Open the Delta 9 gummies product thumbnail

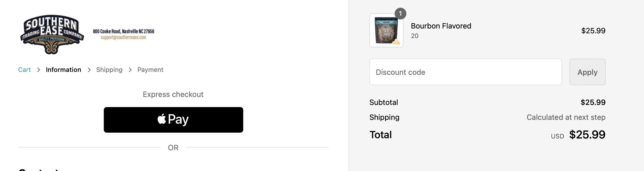(386, 31)
